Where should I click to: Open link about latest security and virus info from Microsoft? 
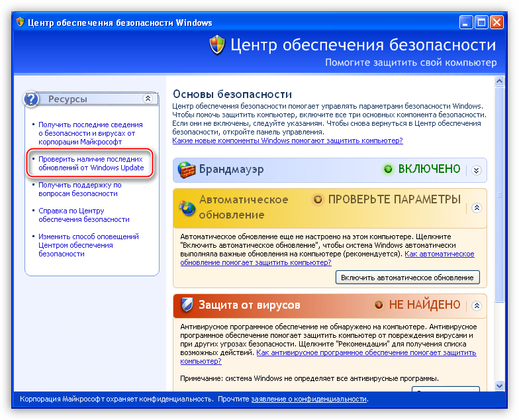90,133
